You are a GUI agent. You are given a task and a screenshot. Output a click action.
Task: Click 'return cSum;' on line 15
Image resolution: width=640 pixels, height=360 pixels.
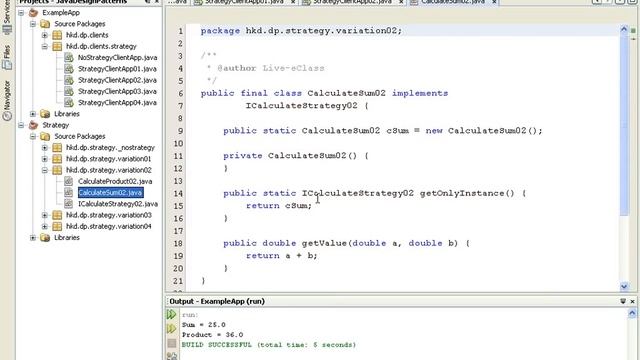point(279,206)
